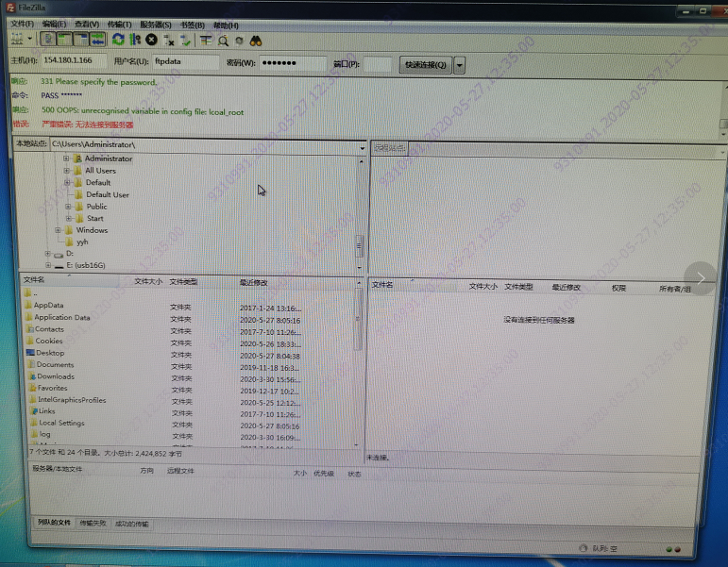Viewport: 728px width, 567px height.
Task: Expand the Public tree folder
Action: pos(68,207)
